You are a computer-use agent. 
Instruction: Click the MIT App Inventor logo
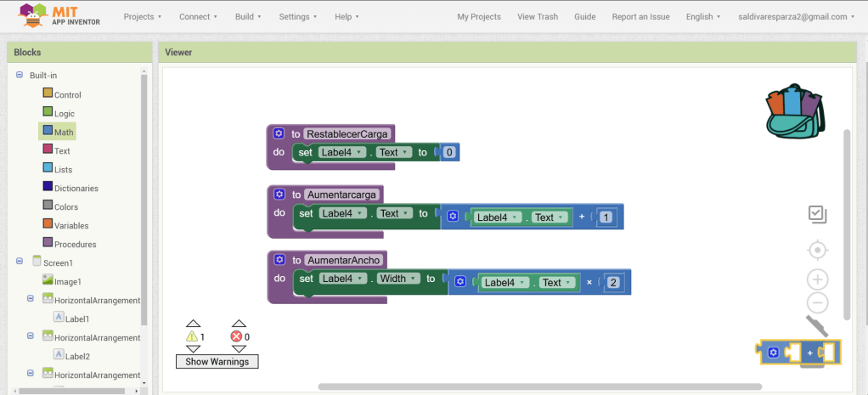tap(59, 15)
